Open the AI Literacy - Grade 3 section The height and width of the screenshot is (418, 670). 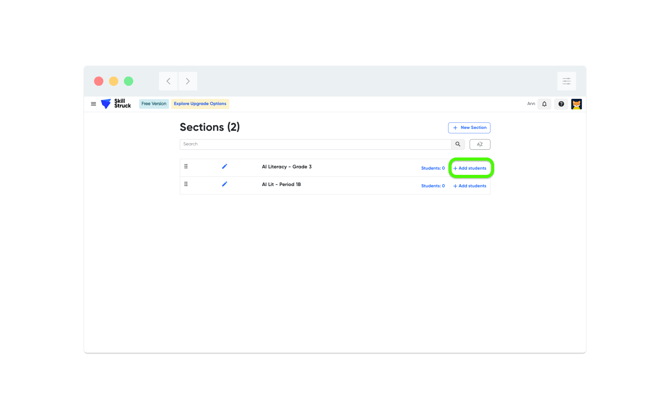point(287,167)
